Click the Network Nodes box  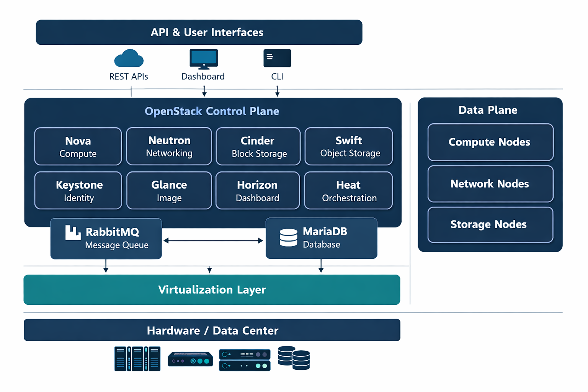pos(490,184)
